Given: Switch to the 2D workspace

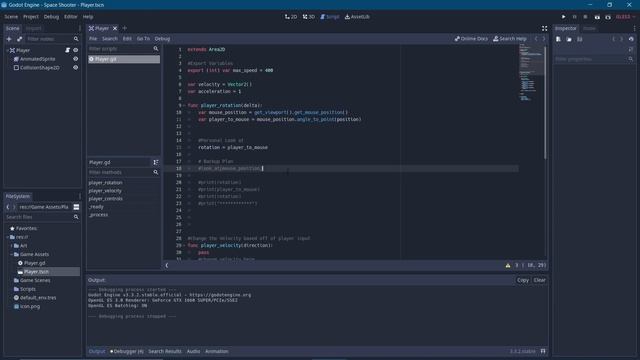Looking at the screenshot, I should point(291,17).
